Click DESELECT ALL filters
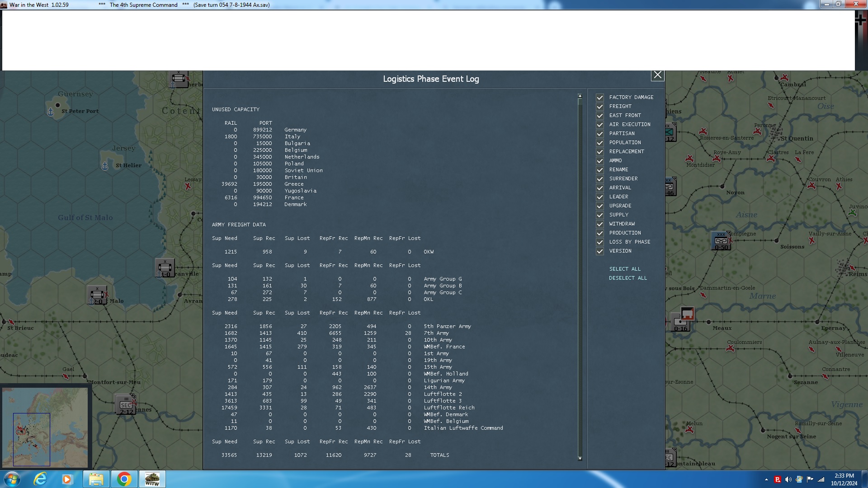This screenshot has width=868, height=488. pos(627,278)
